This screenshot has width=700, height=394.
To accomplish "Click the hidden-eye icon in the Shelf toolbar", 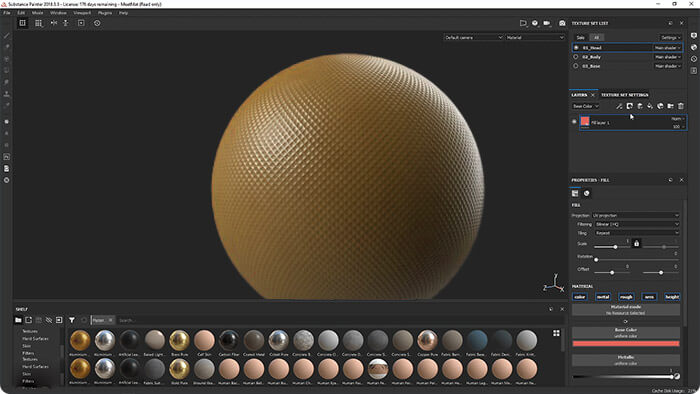I will coord(49,320).
